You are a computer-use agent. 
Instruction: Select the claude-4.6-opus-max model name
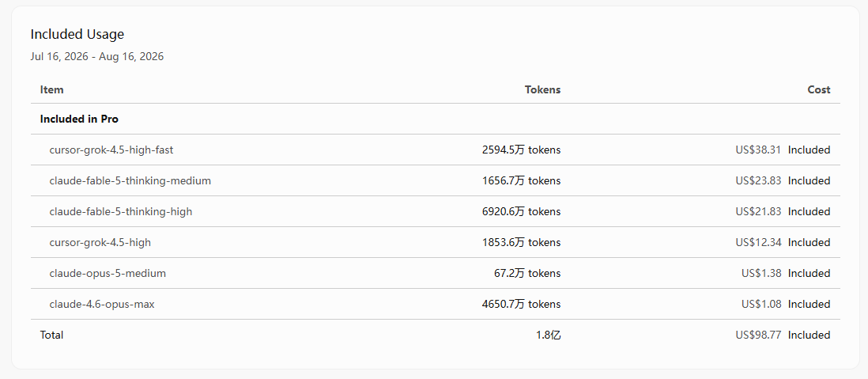click(x=102, y=304)
